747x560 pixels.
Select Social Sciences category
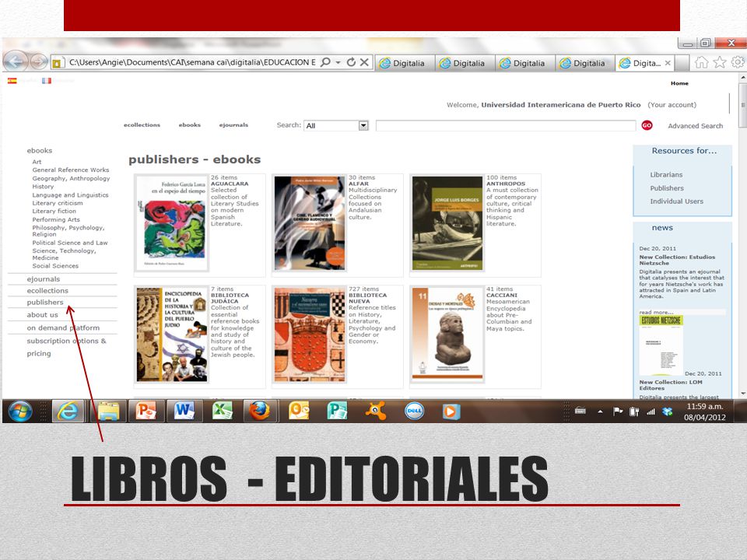(55, 266)
